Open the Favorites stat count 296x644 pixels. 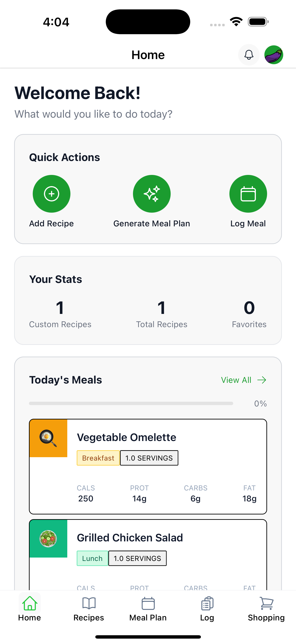[249, 308]
